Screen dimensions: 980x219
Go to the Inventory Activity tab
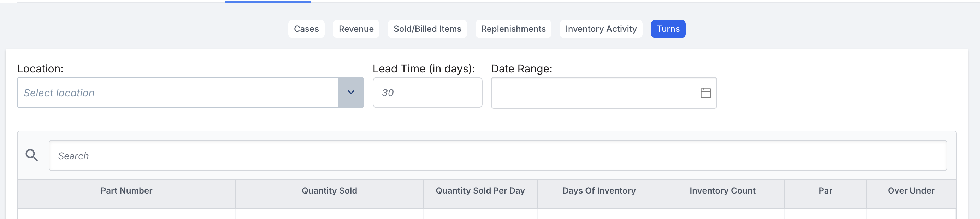601,29
